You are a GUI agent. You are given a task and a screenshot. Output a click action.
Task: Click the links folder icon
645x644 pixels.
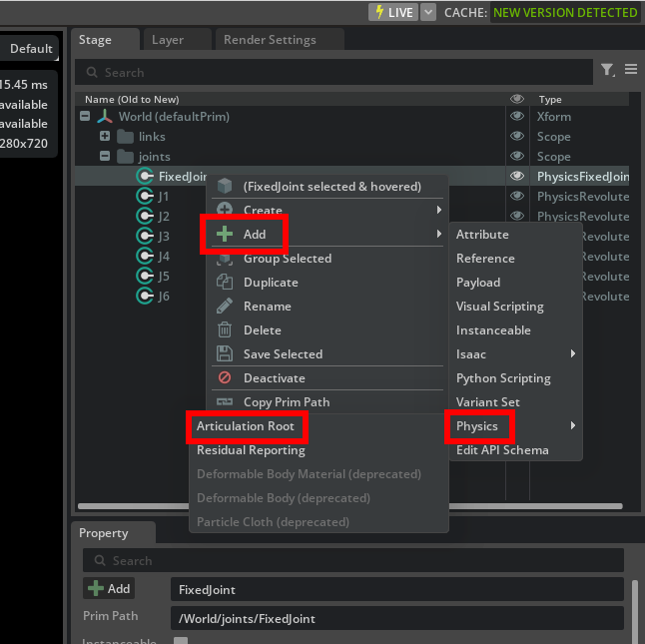(125, 137)
